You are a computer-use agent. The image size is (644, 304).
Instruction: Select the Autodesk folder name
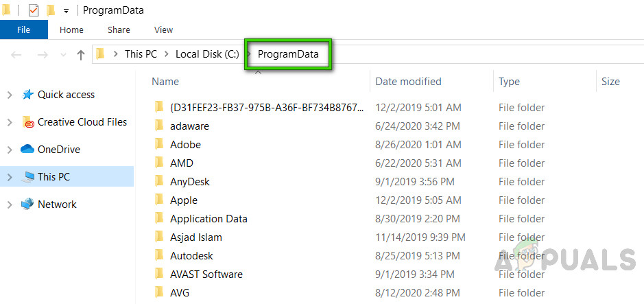(x=191, y=255)
